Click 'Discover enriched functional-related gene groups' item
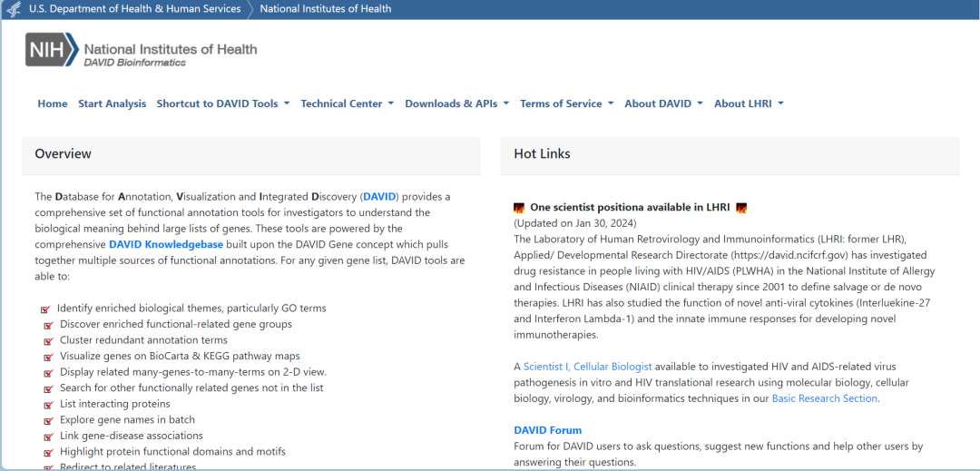 [x=176, y=324]
